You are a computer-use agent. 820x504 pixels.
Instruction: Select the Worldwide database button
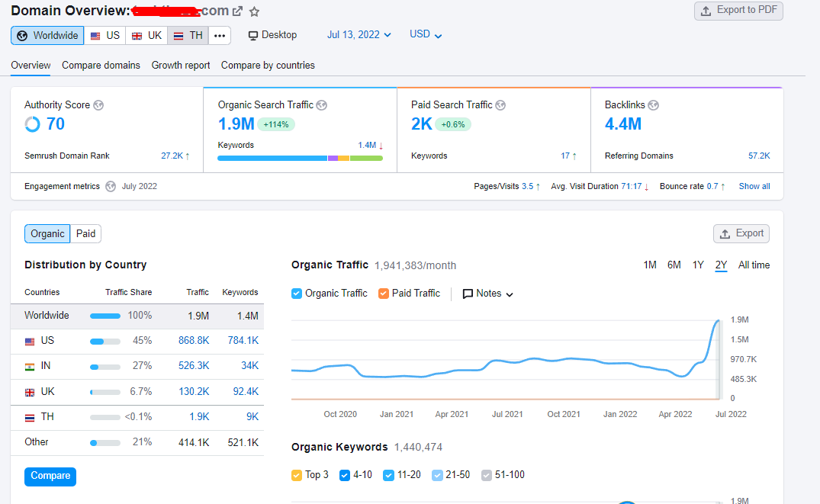point(47,36)
